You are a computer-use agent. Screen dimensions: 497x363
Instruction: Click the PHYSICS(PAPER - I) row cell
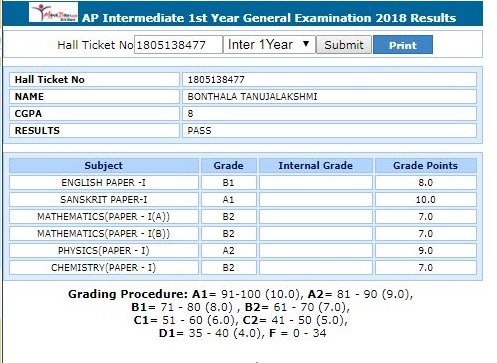(104, 251)
